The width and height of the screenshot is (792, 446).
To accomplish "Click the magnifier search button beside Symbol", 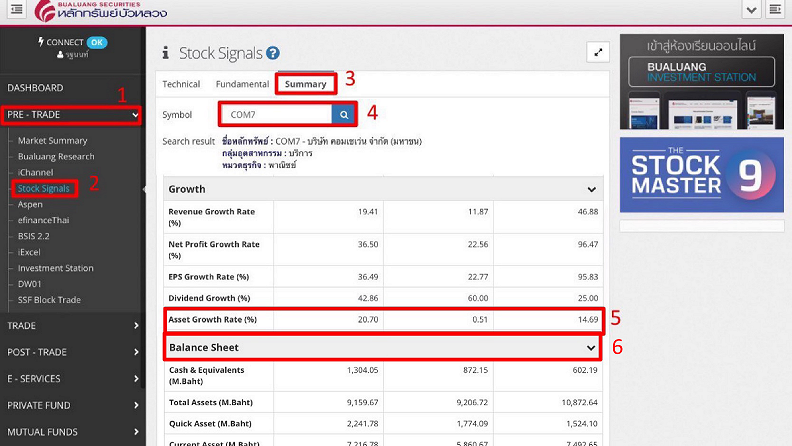I will click(343, 115).
